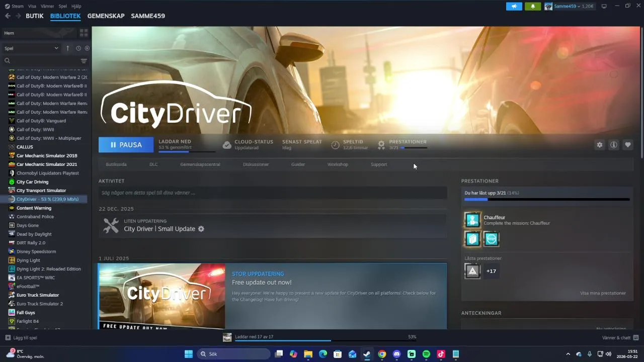644x362 pixels.
Task: Open game settings gear icon
Action: click(599, 145)
